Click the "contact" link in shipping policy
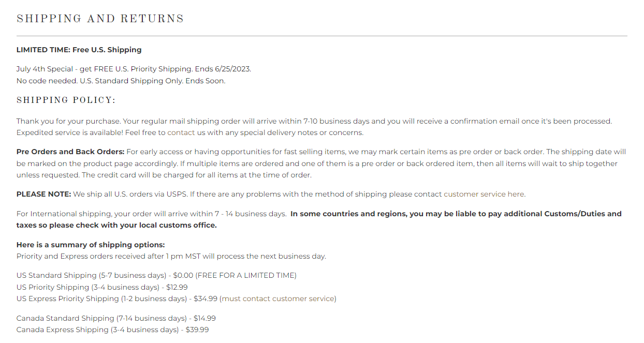The image size is (644, 343). tap(181, 132)
